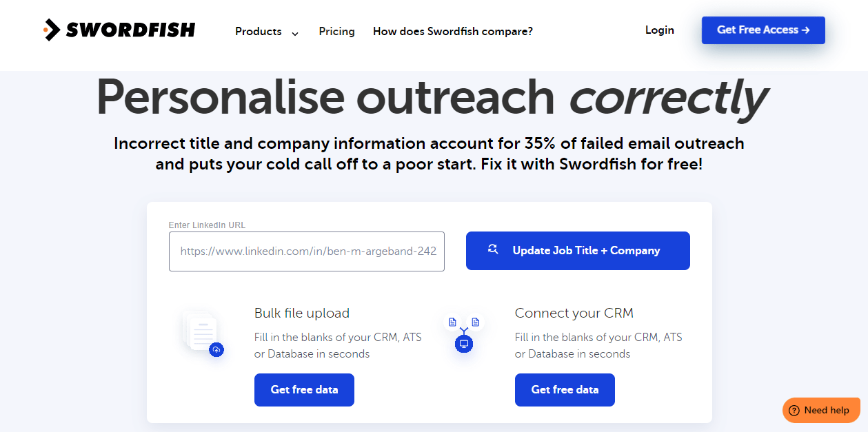Click Get free data under Connect your CRM
The image size is (868, 432).
pyautogui.click(x=565, y=389)
